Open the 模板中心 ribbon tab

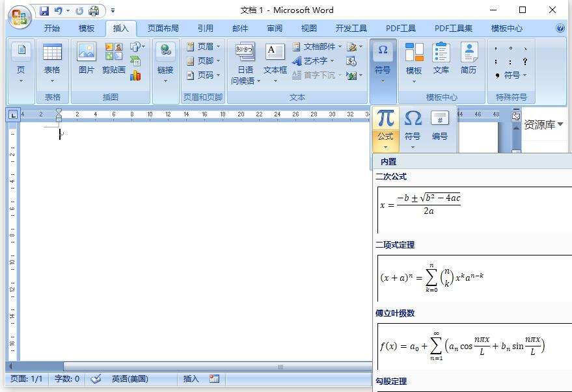click(x=507, y=29)
